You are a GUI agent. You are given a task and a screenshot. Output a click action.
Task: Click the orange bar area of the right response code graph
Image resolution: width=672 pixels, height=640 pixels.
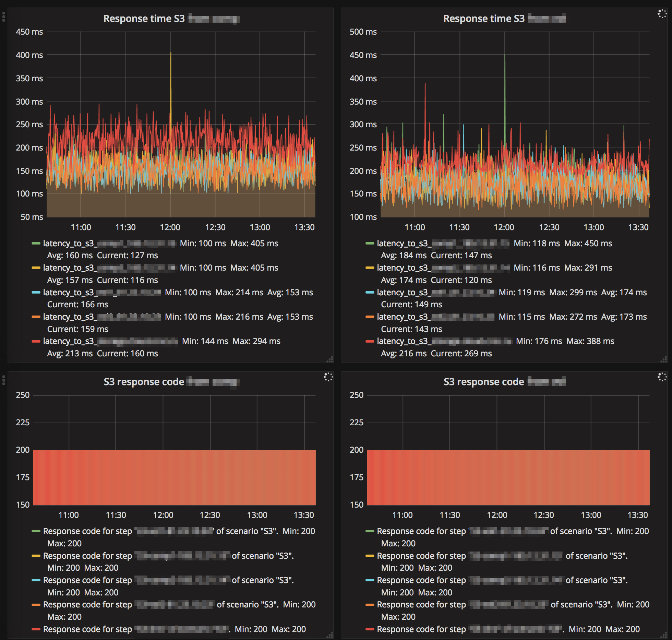coord(508,477)
